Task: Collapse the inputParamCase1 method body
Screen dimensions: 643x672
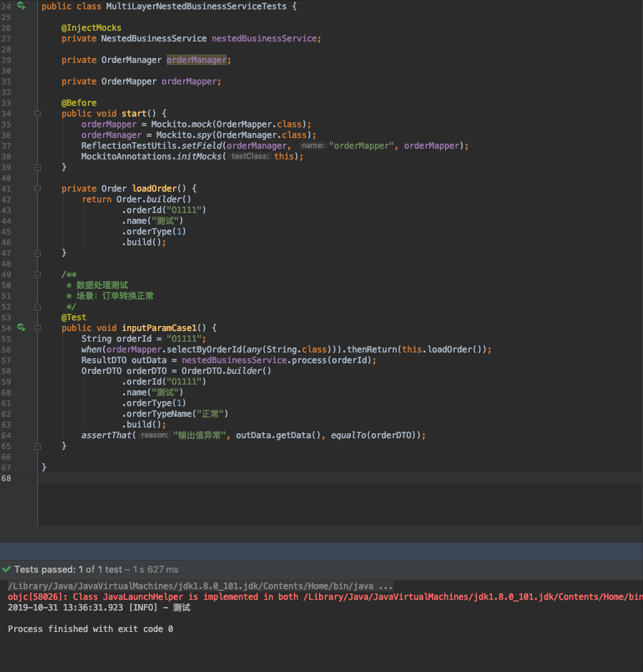Action: [x=38, y=327]
